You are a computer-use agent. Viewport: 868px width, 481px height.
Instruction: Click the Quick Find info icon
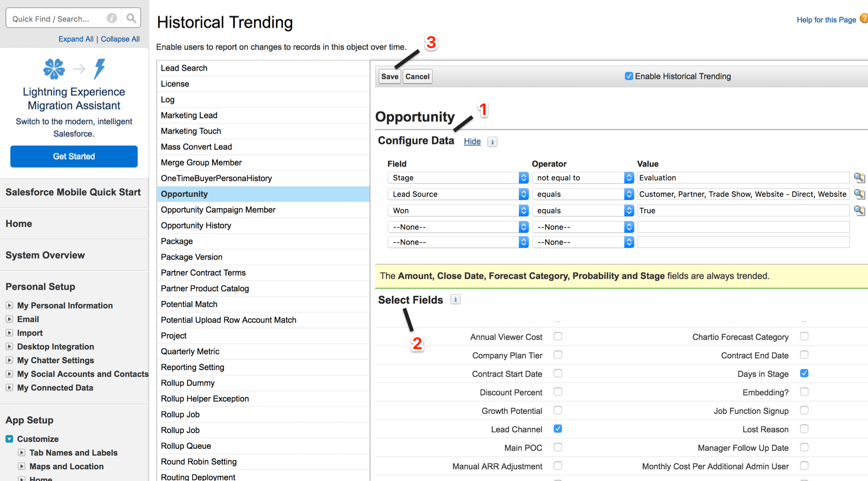click(x=112, y=18)
